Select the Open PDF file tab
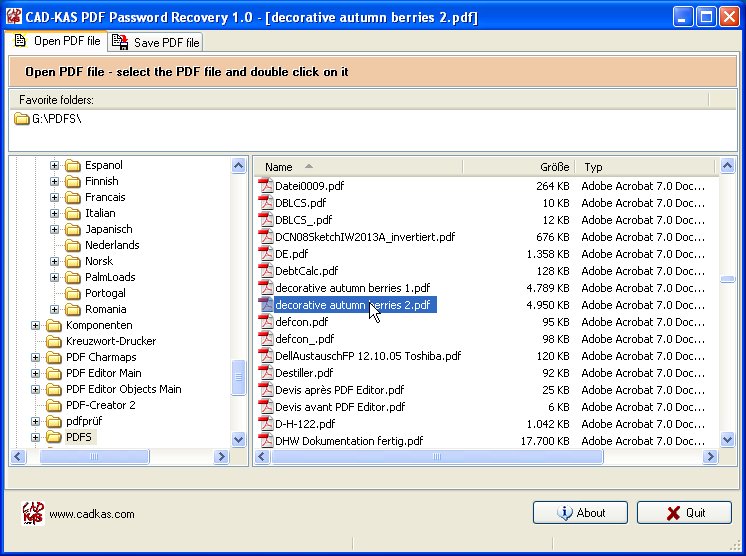Screen dimensions: 746x556 point(57,41)
